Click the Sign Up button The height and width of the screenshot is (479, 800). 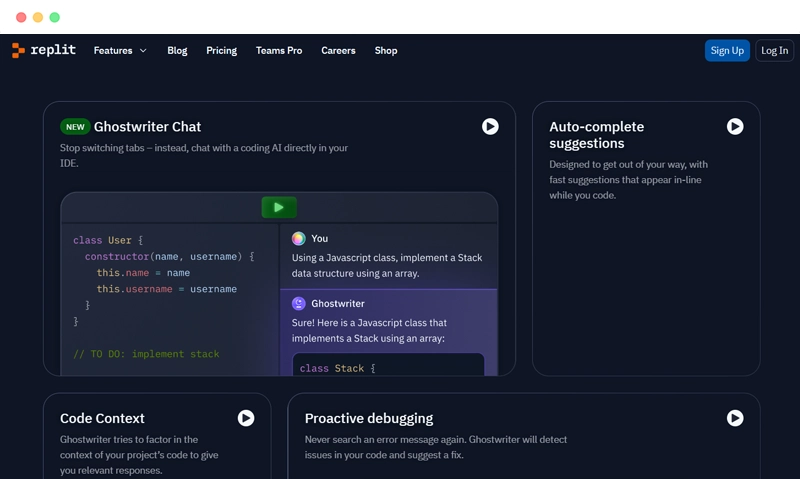[727, 51]
